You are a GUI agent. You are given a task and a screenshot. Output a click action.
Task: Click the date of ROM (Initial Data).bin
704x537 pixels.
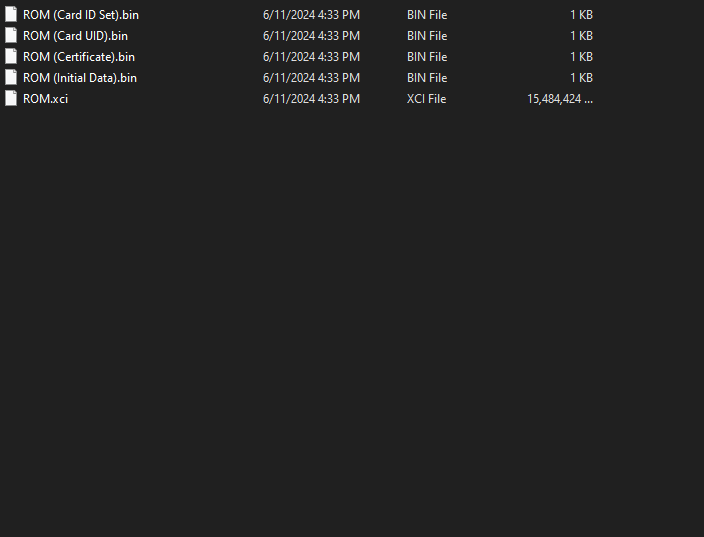click(311, 78)
